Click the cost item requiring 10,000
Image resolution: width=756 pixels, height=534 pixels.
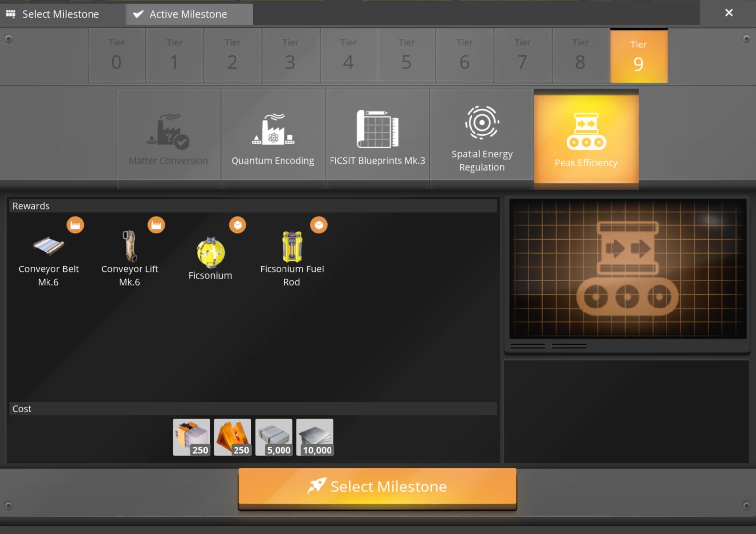(315, 437)
